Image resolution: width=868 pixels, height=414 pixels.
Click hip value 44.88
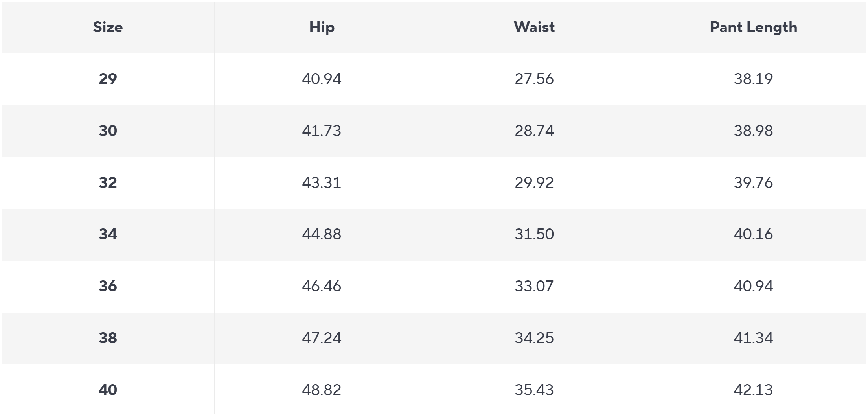pyautogui.click(x=322, y=234)
